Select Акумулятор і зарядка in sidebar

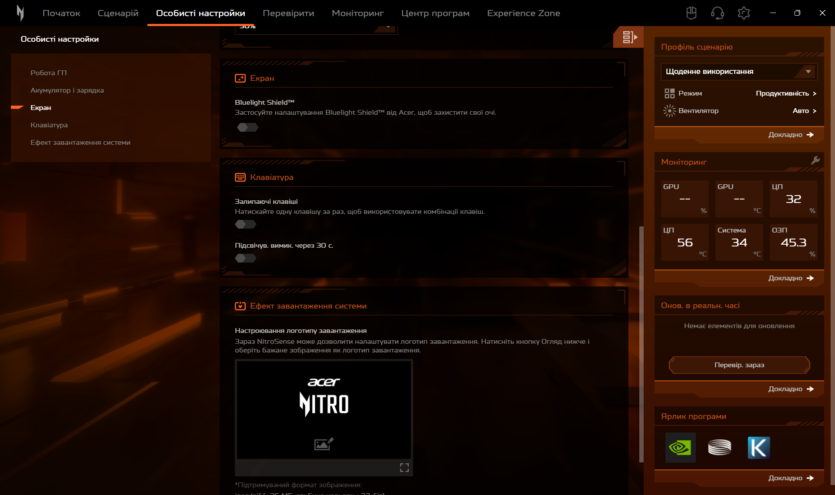click(x=67, y=90)
